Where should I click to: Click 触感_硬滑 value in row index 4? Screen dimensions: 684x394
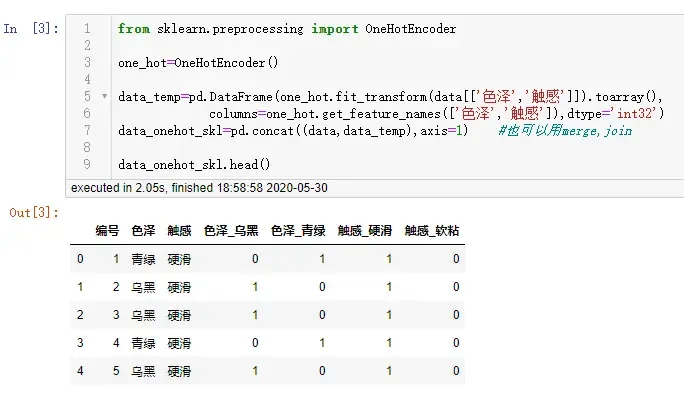click(x=389, y=370)
